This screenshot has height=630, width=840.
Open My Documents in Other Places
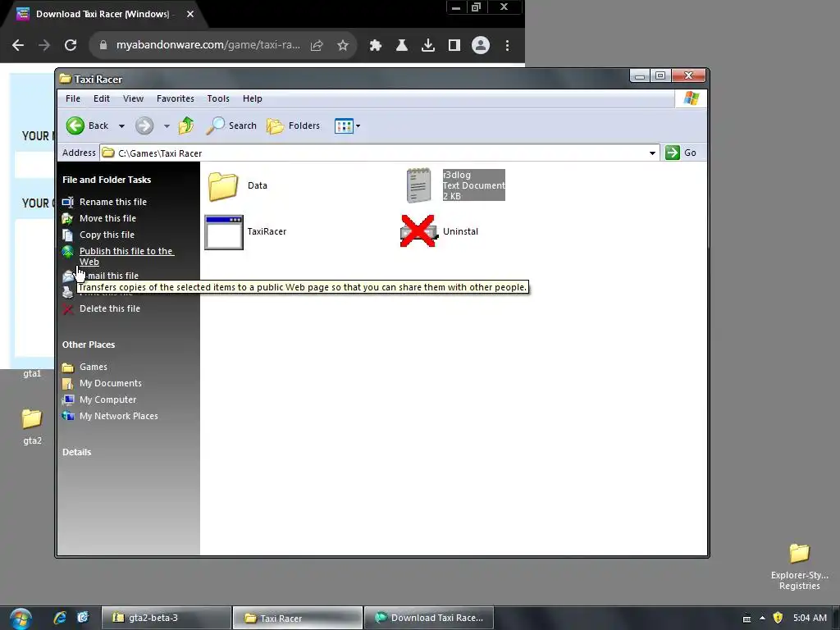click(111, 384)
